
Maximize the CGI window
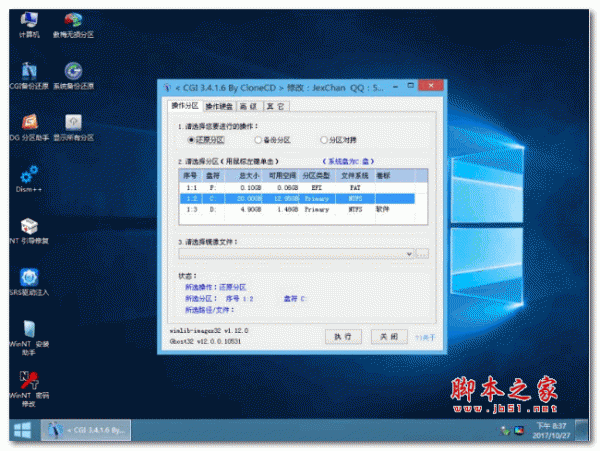pos(411,86)
